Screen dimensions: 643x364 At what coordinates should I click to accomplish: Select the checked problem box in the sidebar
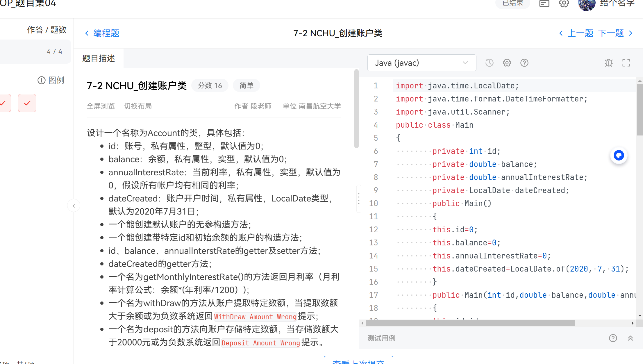tap(27, 103)
